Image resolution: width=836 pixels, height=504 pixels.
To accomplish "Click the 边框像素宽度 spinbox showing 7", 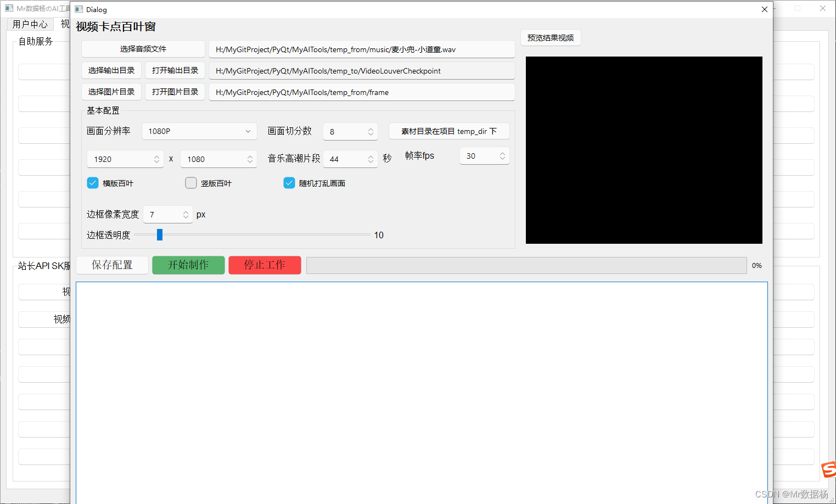I will click(168, 215).
